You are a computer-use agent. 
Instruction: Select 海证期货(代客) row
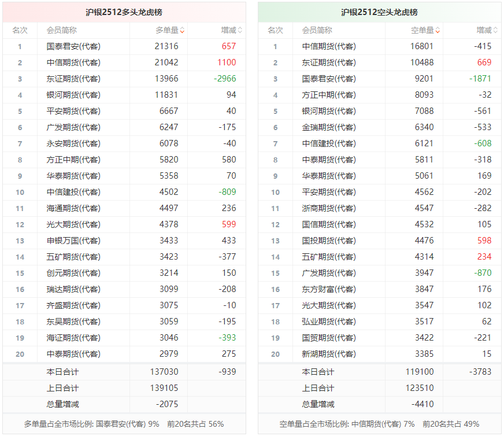tap(124, 338)
